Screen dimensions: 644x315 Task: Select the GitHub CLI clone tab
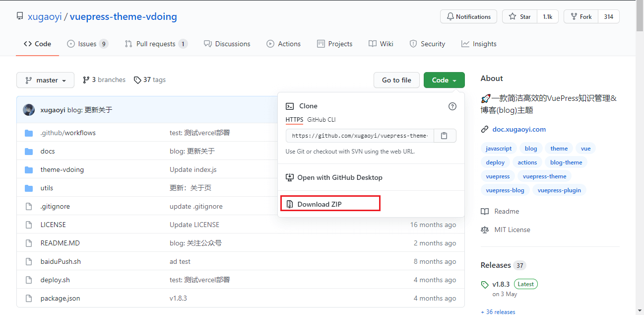(x=322, y=120)
